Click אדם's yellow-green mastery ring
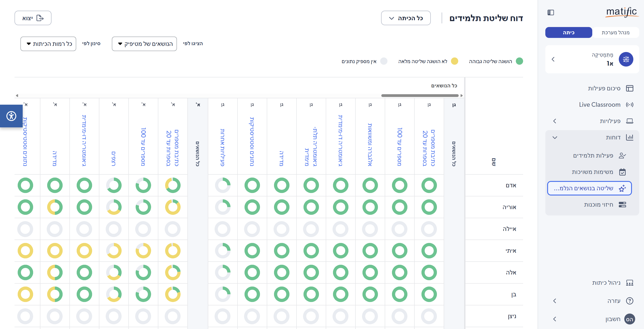Screen dimensions: 644x329 coord(173,186)
